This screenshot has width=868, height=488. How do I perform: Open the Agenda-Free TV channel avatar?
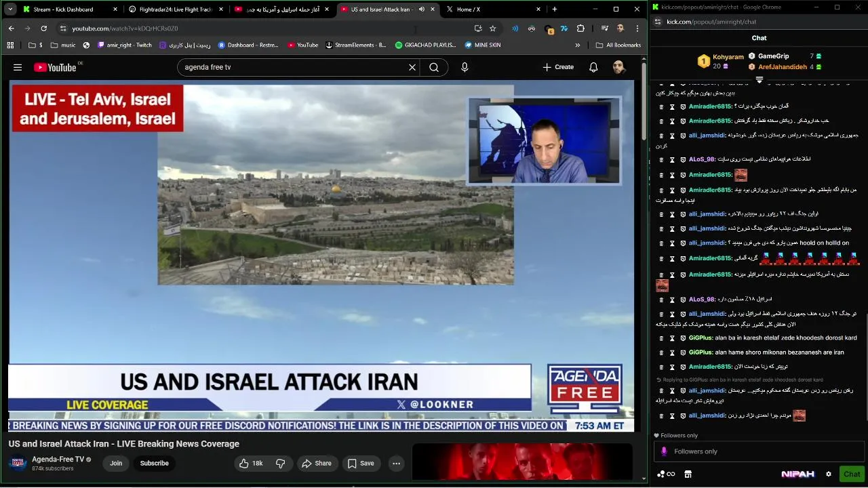pos(17,464)
